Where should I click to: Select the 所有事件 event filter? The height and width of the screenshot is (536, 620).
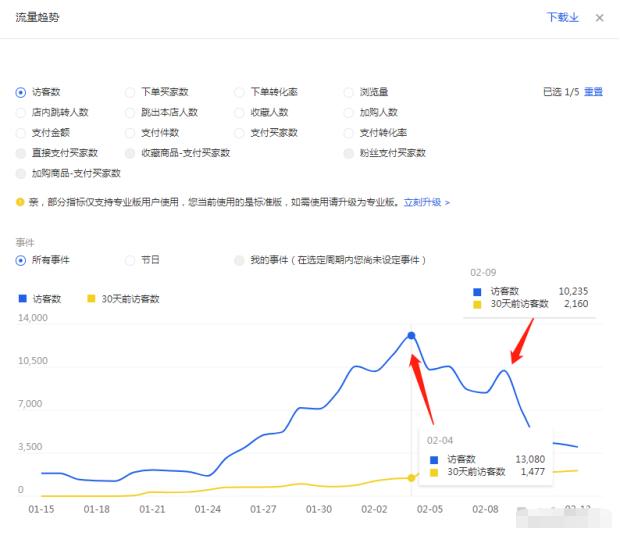coord(21,260)
